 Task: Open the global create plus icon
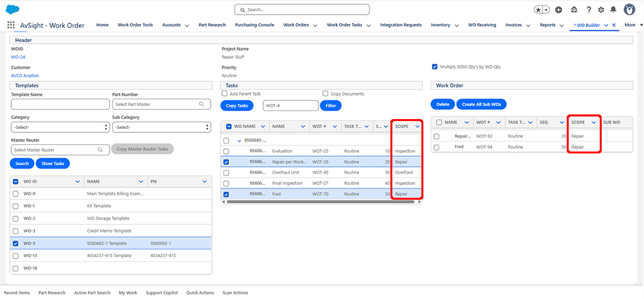pyautogui.click(x=559, y=9)
